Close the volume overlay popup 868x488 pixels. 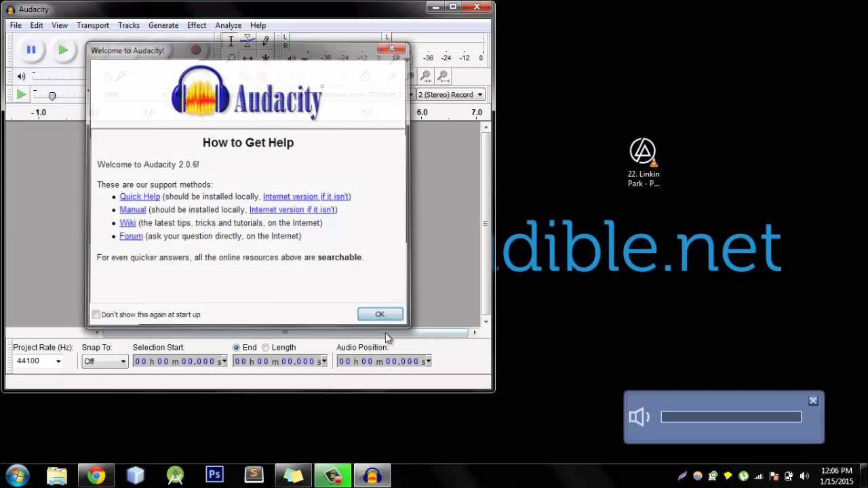click(813, 401)
